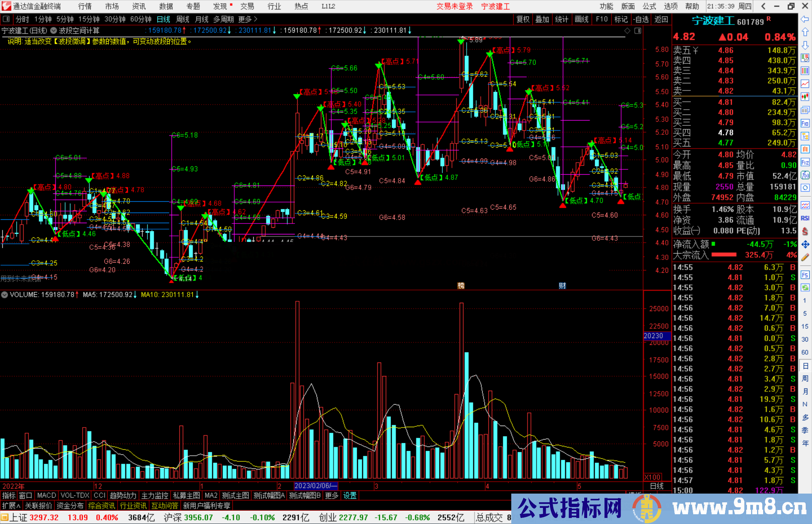This screenshot has height=524, width=812.
Task: Click the pencil drawing tool icon
Action: (x=805, y=257)
